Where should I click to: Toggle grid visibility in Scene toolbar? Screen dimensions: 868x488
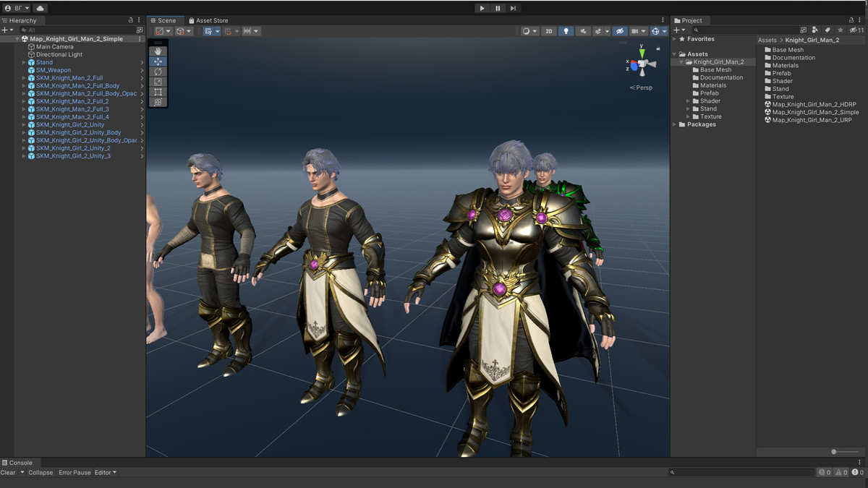coord(208,31)
